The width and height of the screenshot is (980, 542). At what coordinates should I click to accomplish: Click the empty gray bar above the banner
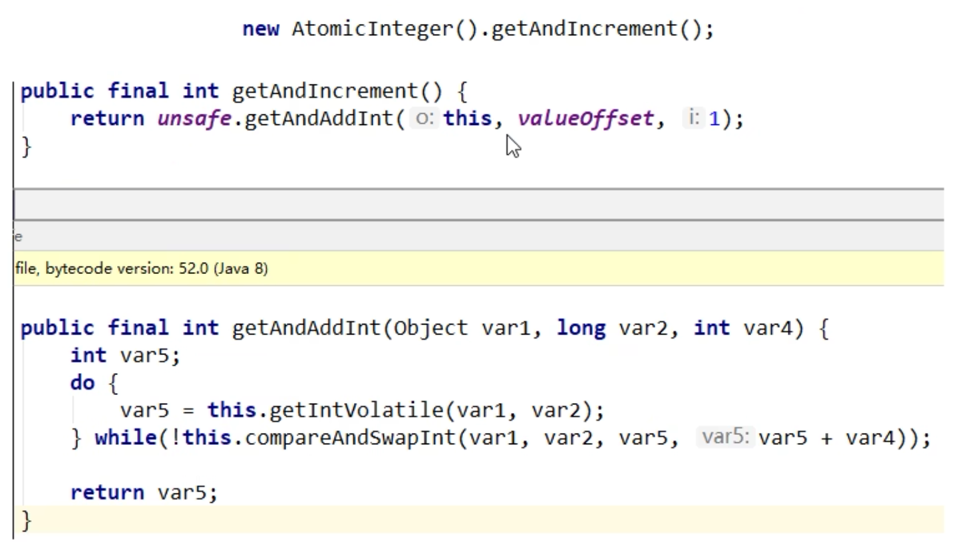(479, 204)
